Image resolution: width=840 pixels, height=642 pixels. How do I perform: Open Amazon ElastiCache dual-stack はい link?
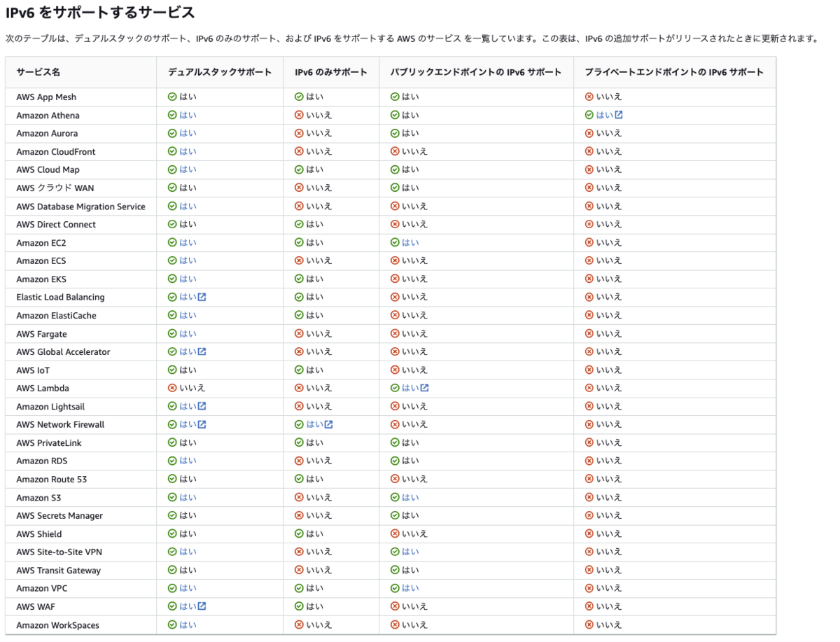188,315
